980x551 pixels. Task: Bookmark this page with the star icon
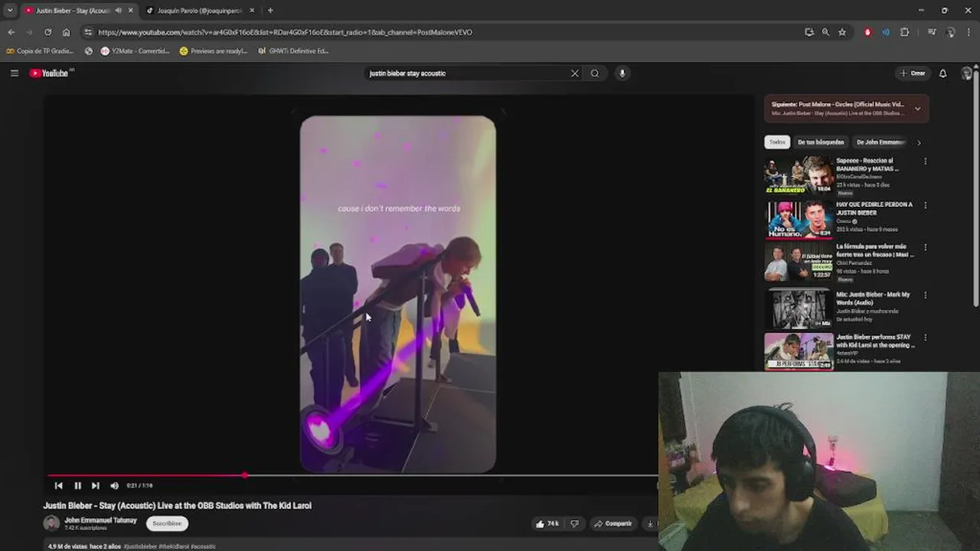pos(842,32)
